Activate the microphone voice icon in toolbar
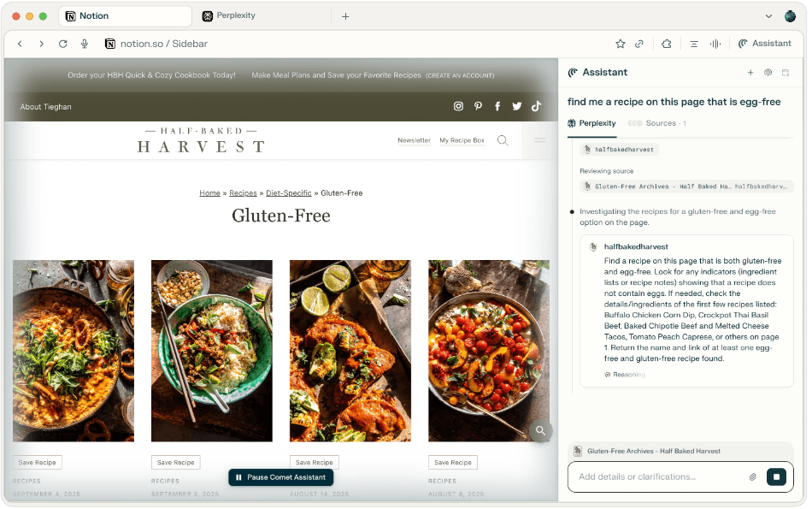Viewport: 812px width, 509px height. point(85,44)
